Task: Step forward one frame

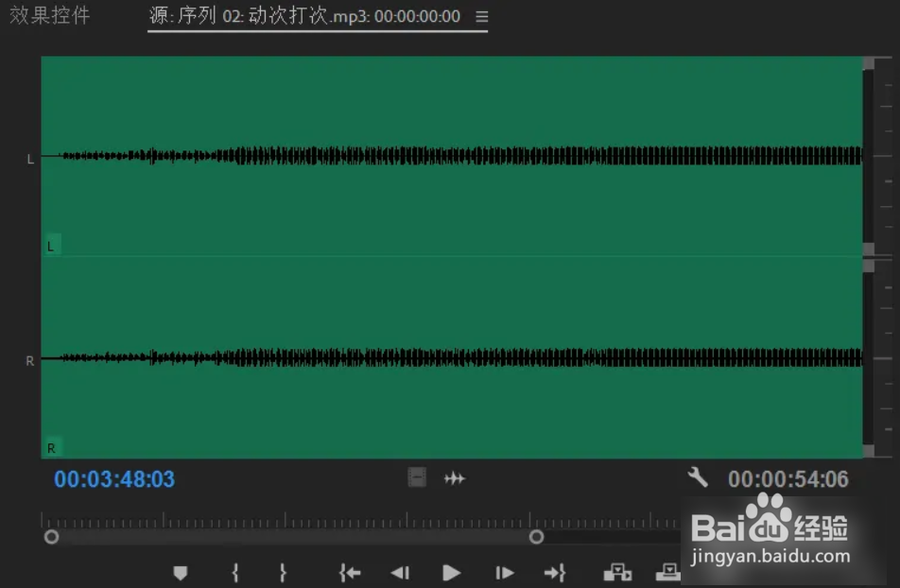Action: (505, 573)
